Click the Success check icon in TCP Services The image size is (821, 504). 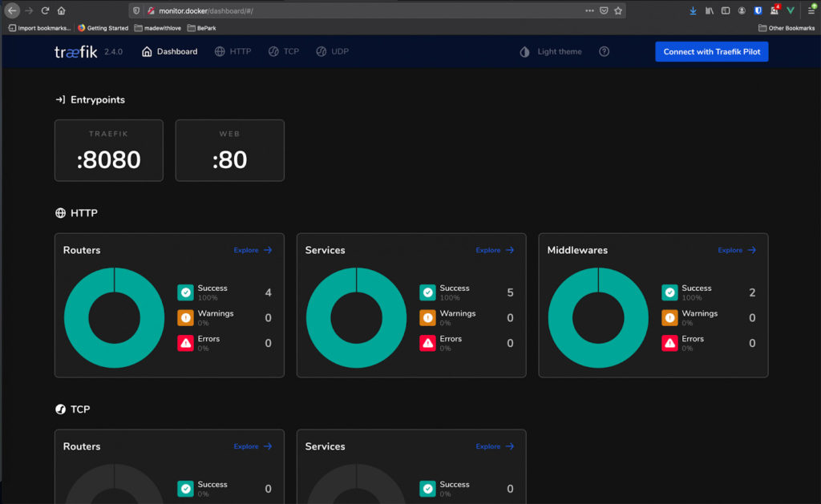point(428,489)
